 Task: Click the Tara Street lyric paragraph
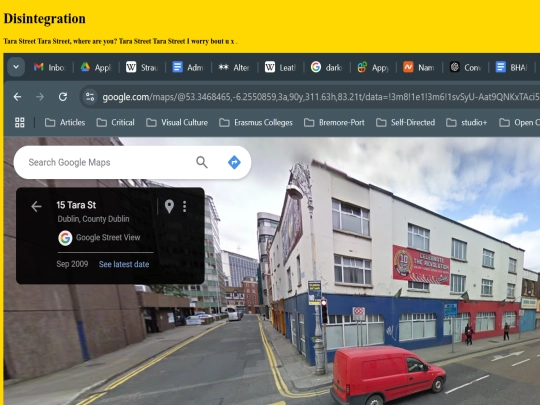(120, 41)
